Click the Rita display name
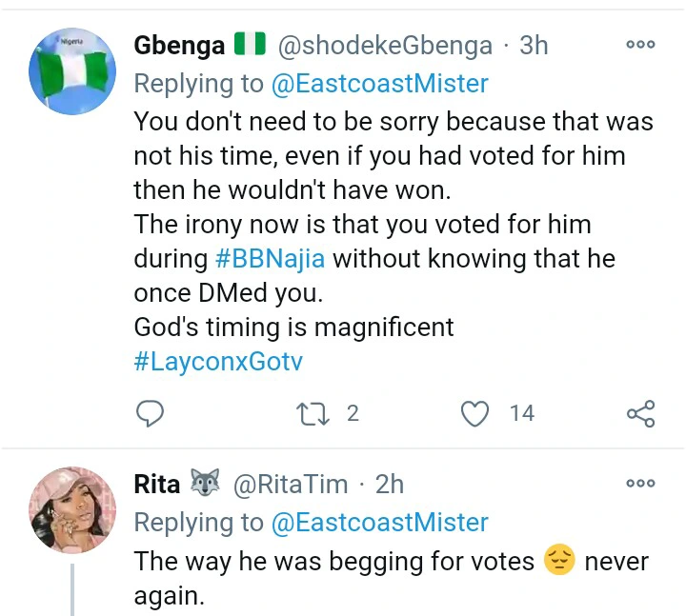 157,485
